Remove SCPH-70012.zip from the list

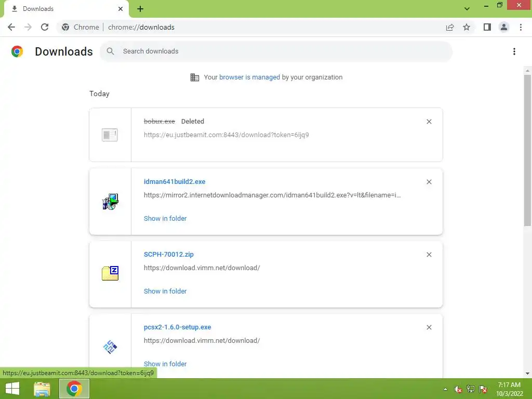[x=429, y=255]
